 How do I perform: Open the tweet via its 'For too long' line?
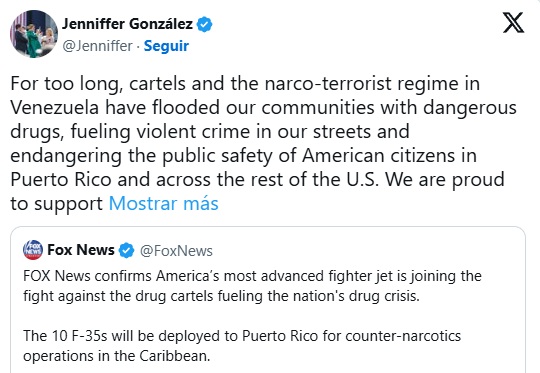pos(245,84)
